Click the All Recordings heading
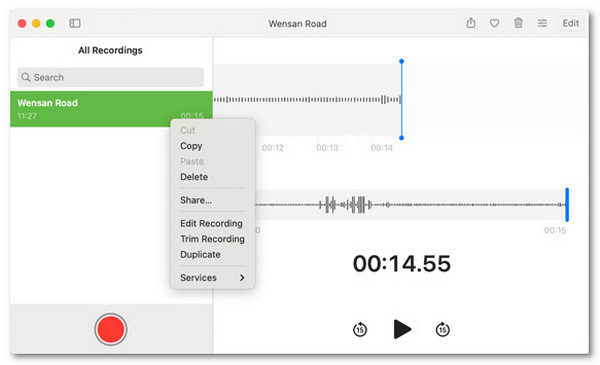Viewport: 600px width, 365px height. click(110, 50)
